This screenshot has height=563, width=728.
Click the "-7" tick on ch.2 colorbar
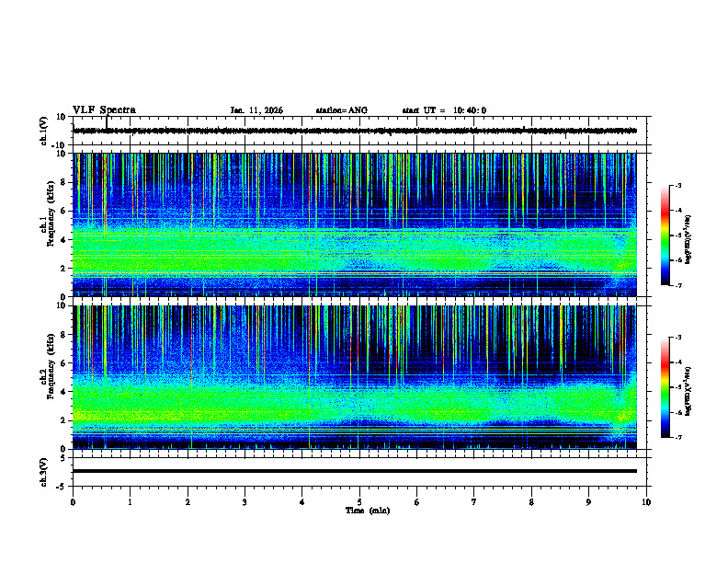point(678,437)
